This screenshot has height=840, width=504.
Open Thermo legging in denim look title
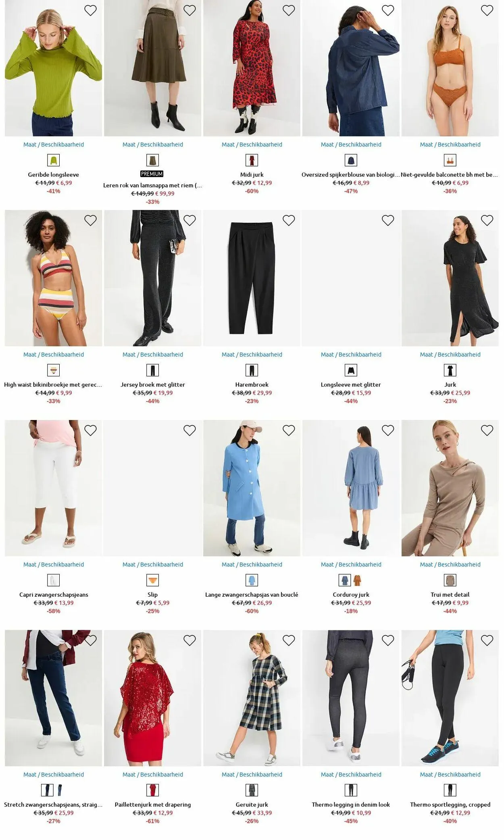click(x=351, y=804)
